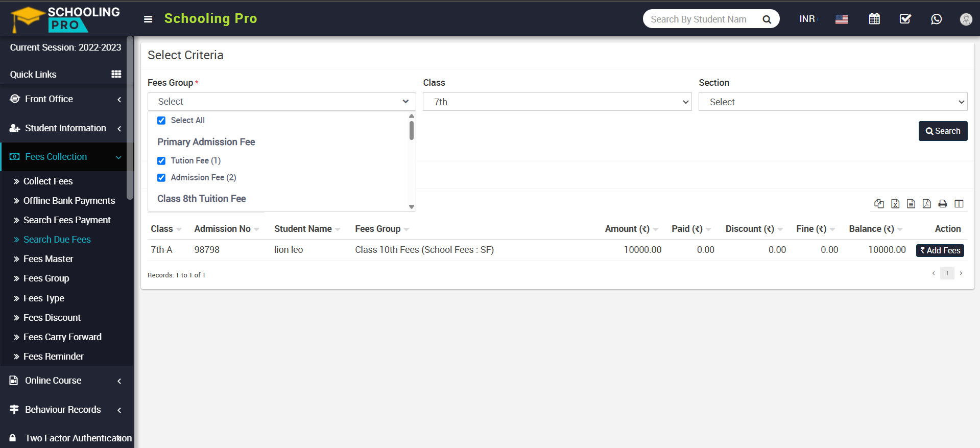Click the Online Course sidebar icon
This screenshot has height=448, width=980.
(14, 381)
